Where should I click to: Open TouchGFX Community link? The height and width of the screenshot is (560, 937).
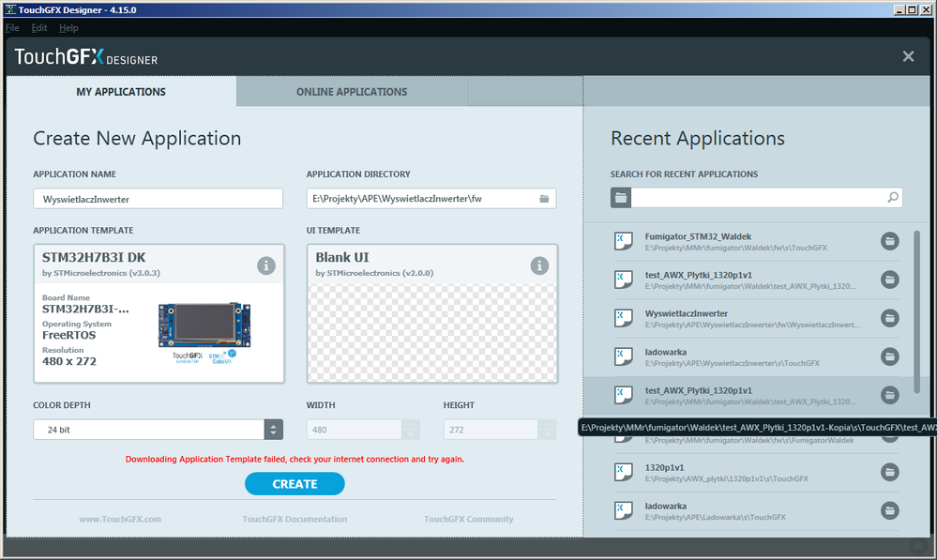coord(469,519)
